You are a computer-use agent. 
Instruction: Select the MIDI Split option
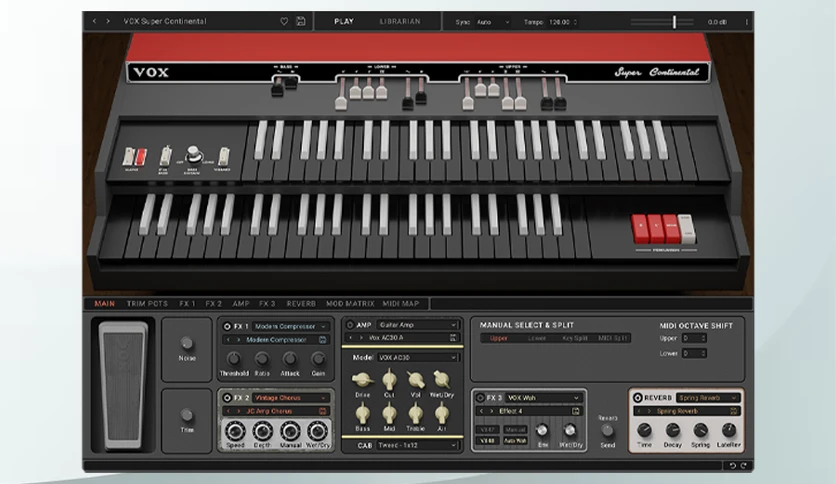pyautogui.click(x=613, y=338)
